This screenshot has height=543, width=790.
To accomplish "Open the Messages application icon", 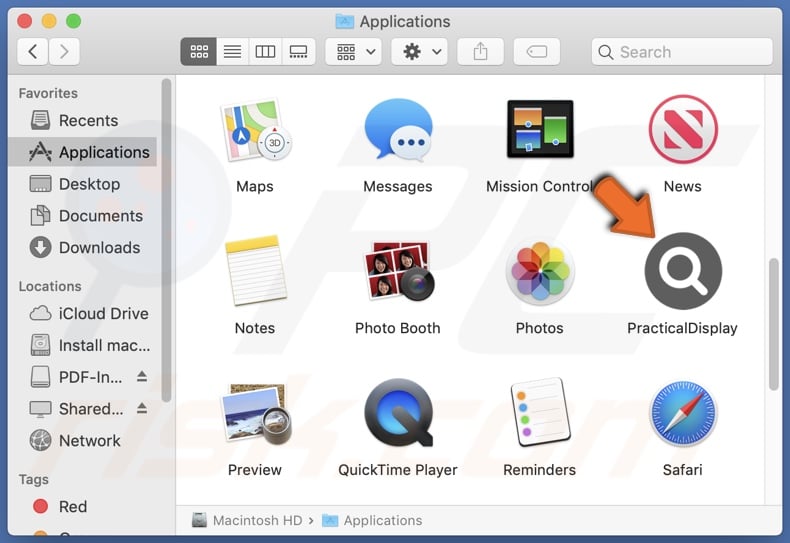I will (x=398, y=130).
